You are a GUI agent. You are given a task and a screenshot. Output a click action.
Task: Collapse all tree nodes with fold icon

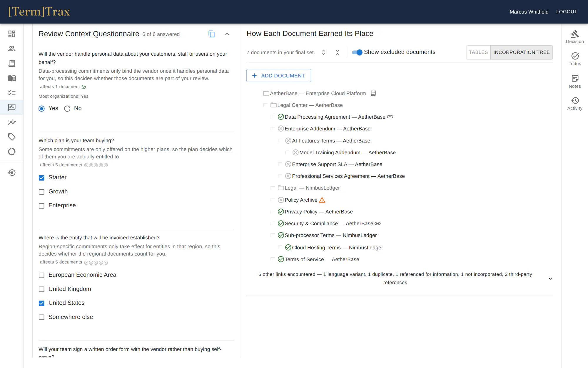338,52
